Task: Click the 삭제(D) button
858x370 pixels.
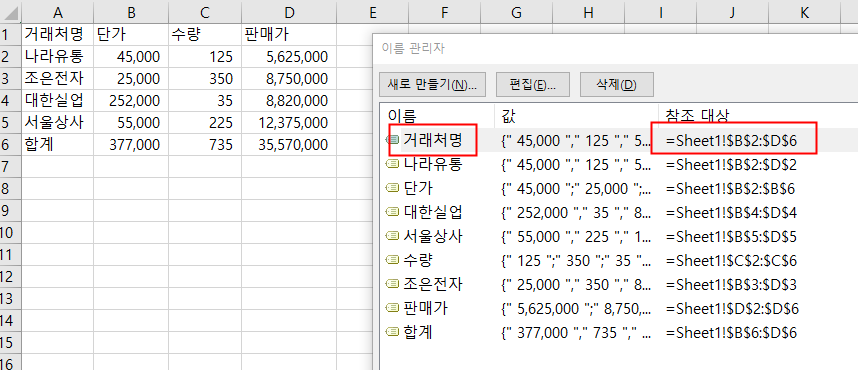Action: (616, 84)
